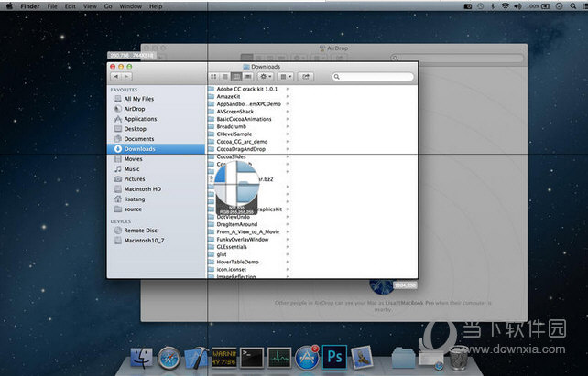Open Trash in the Dock
This screenshot has width=588, height=376.
pyautogui.click(x=458, y=358)
